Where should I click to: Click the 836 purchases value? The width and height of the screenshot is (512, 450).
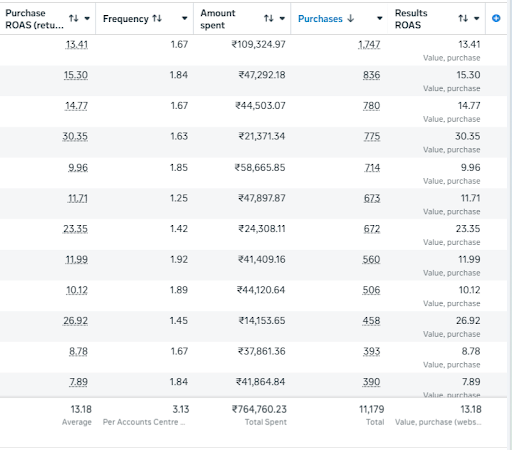[372, 75]
